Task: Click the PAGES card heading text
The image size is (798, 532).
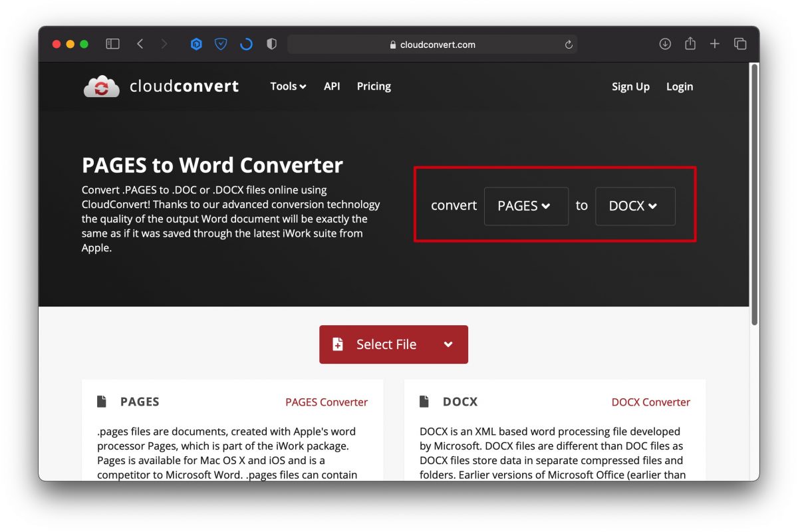Action: click(140, 402)
